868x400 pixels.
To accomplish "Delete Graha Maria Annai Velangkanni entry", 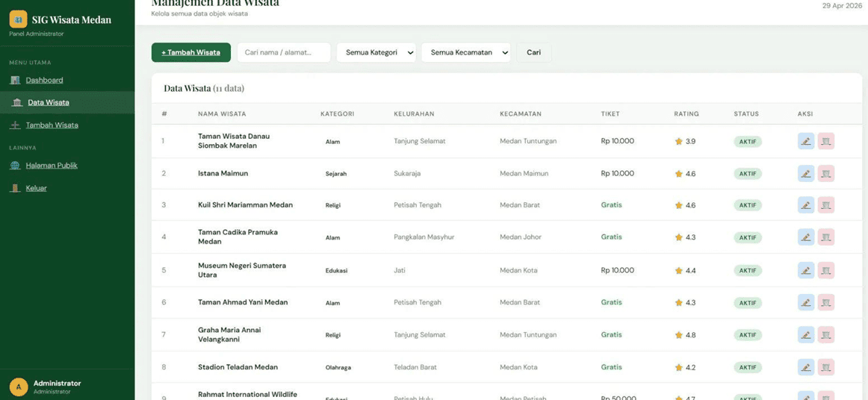I will pos(826,335).
